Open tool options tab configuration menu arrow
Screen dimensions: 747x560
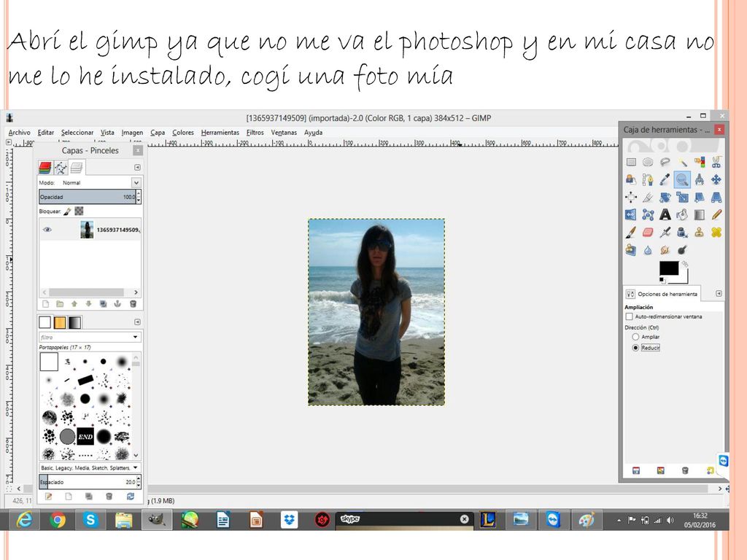tap(719, 294)
